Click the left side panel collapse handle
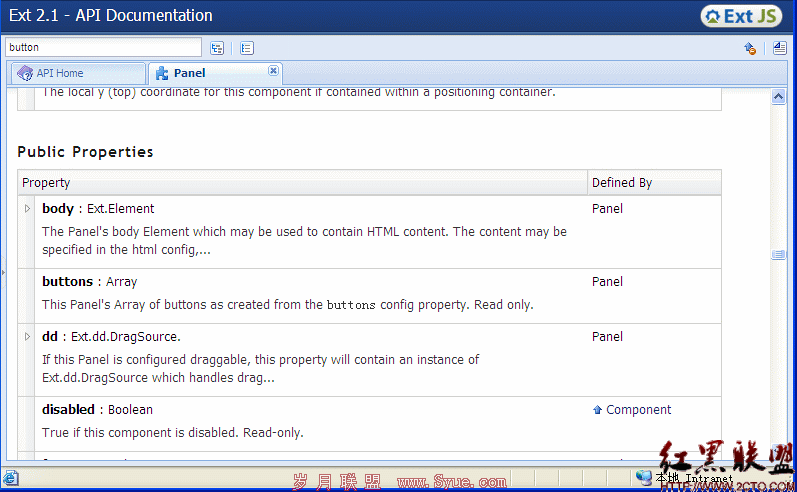The height and width of the screenshot is (492, 797). tap(3, 272)
